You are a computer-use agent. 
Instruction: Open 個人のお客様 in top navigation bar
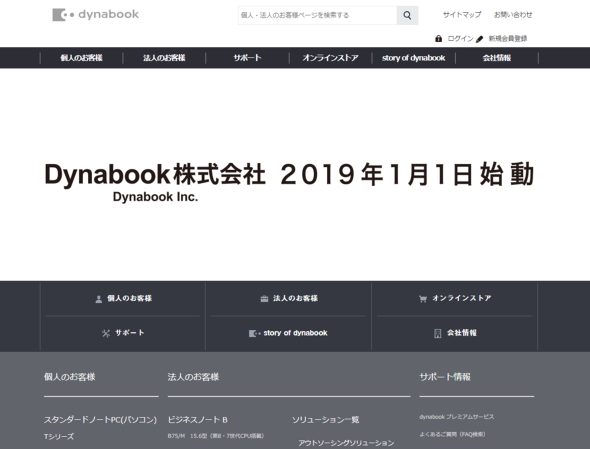pos(81,58)
